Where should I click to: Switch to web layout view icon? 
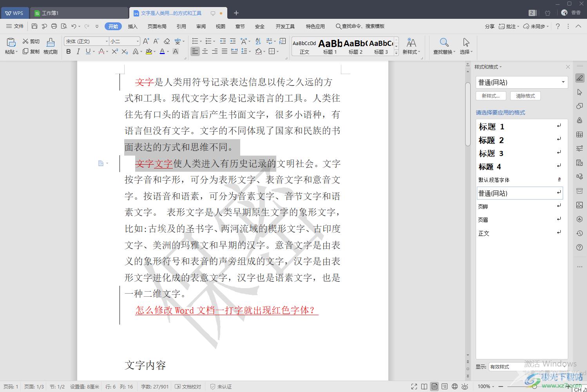click(x=455, y=387)
